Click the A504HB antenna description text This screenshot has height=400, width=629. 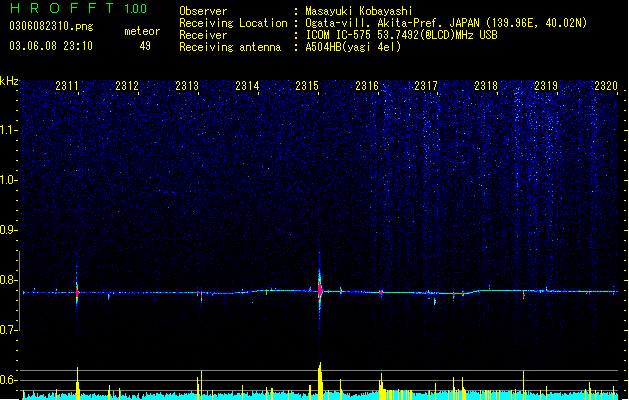pos(353,47)
